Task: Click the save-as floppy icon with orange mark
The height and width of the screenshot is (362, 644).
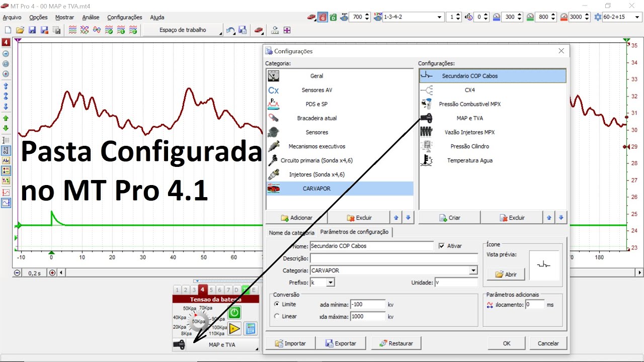Action: 44,30
